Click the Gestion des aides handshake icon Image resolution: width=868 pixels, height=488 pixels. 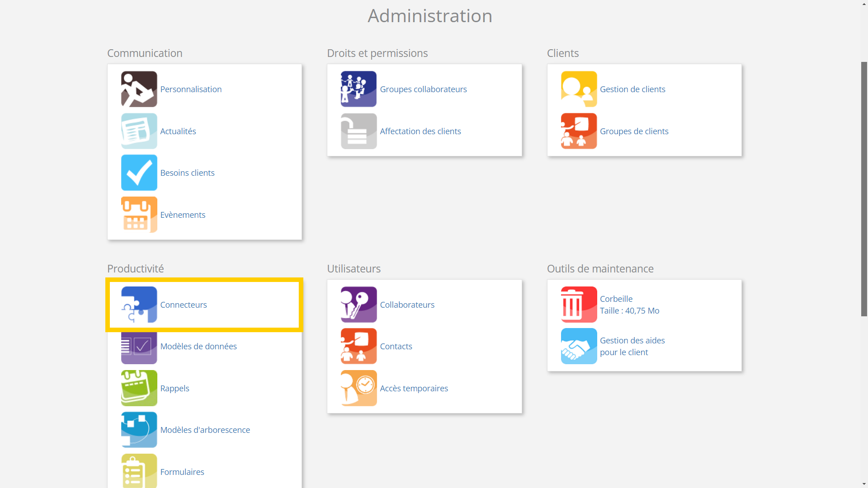579,346
